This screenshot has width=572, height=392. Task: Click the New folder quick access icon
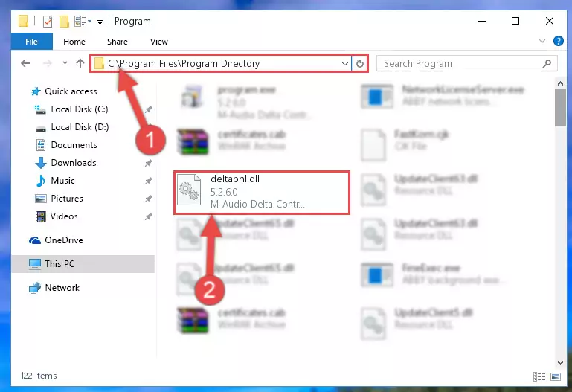[64, 21]
